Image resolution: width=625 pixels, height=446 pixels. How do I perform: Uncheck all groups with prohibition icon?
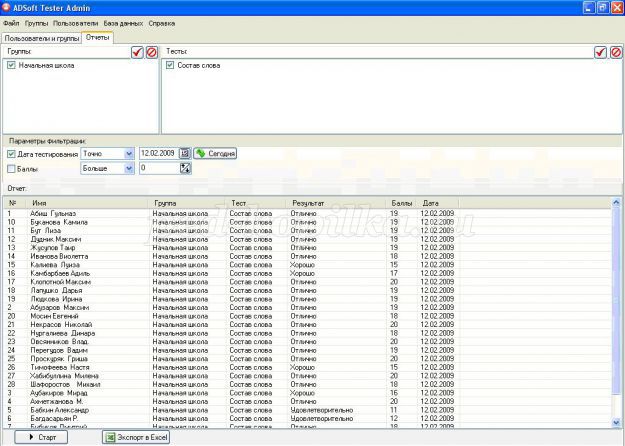152,52
